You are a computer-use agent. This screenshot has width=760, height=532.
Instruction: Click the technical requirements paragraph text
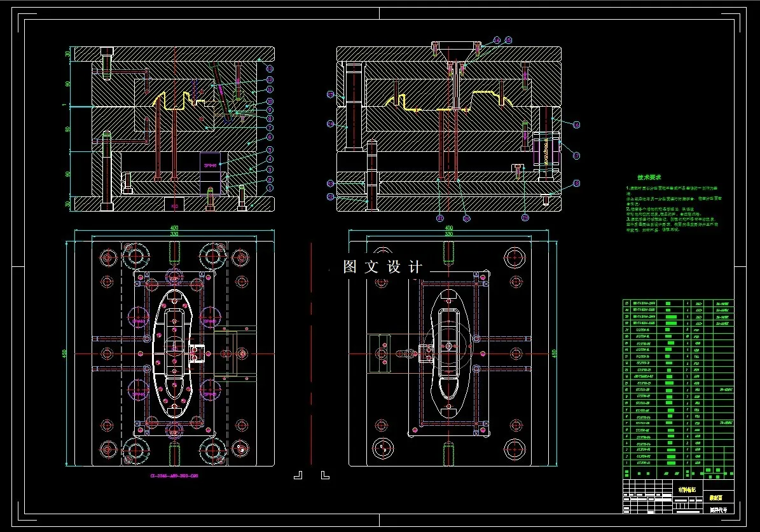[x=674, y=209]
